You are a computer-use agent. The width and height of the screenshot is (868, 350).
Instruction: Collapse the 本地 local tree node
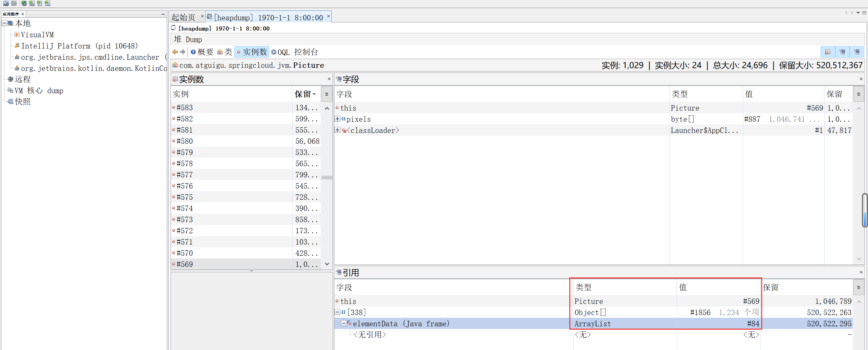tap(4, 23)
